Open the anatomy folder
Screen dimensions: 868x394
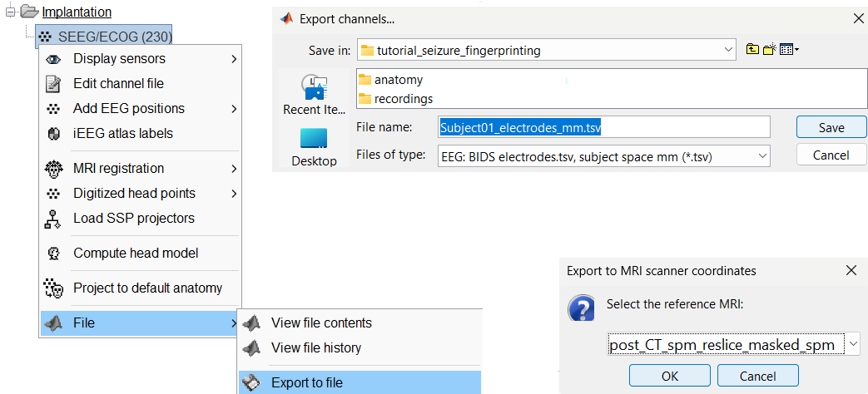[x=398, y=80]
